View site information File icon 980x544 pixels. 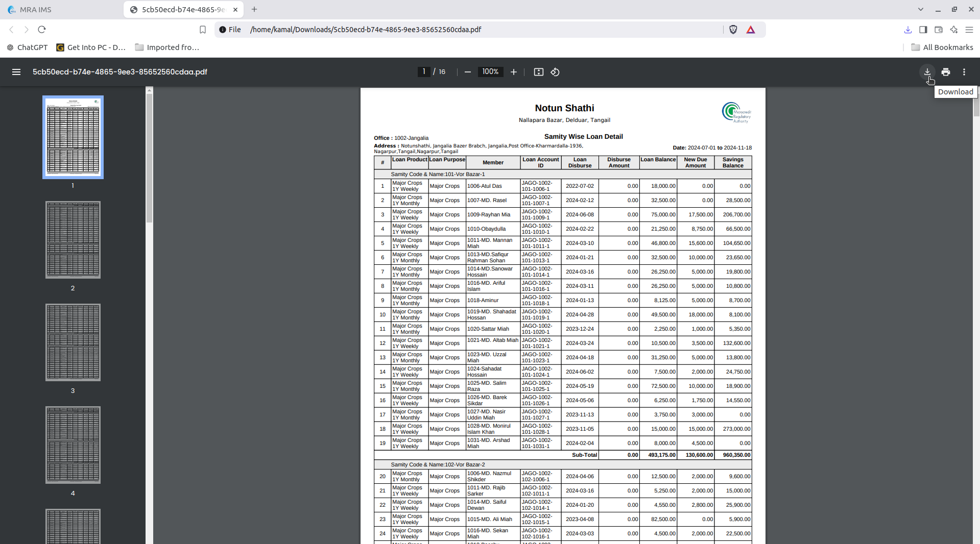pos(230,30)
